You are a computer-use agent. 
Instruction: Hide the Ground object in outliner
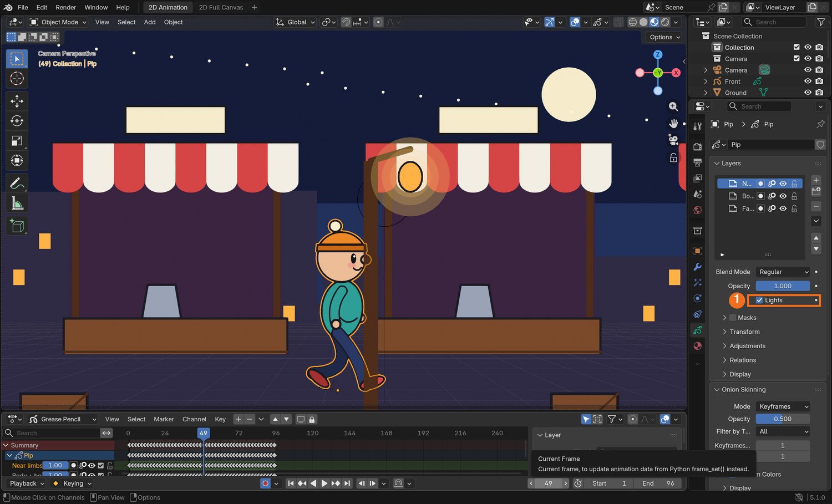click(808, 93)
